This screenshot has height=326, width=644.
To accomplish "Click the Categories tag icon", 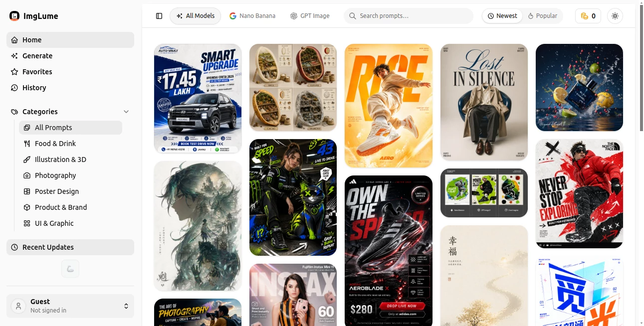I will click(14, 112).
